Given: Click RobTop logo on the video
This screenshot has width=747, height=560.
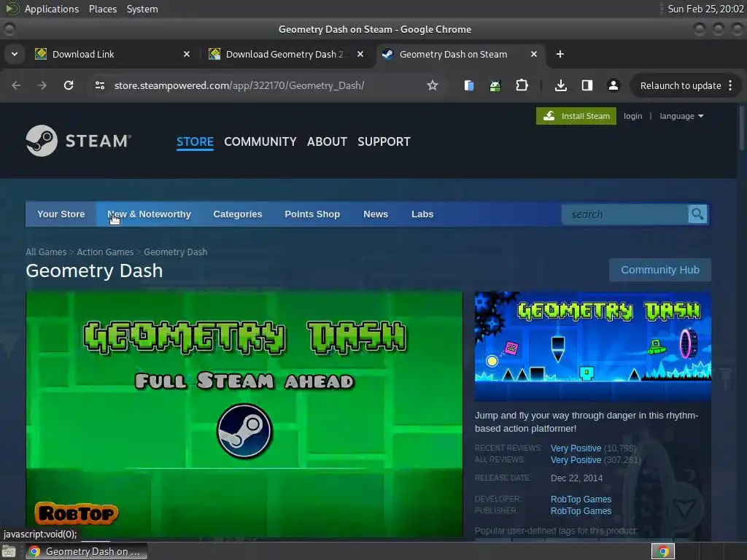Looking at the screenshot, I should 76,513.
